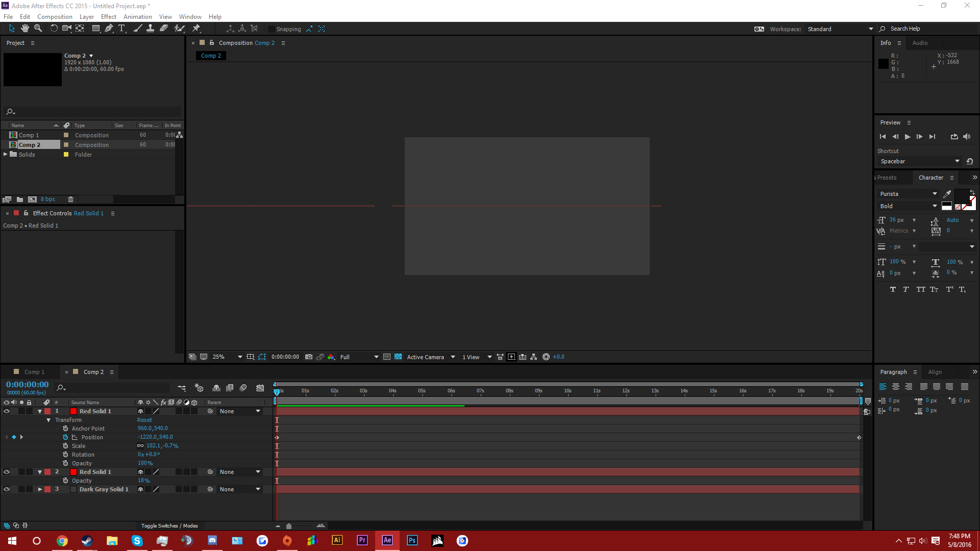The width and height of the screenshot is (980, 551).
Task: Open Photoshop from the taskbar
Action: [412, 540]
